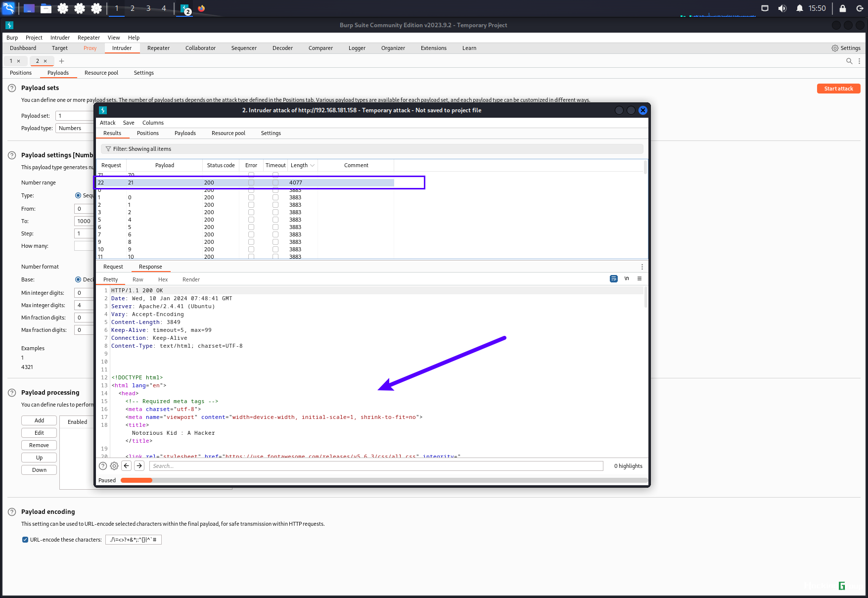868x598 pixels.
Task: Click the URL-encode characters input field
Action: (134, 540)
